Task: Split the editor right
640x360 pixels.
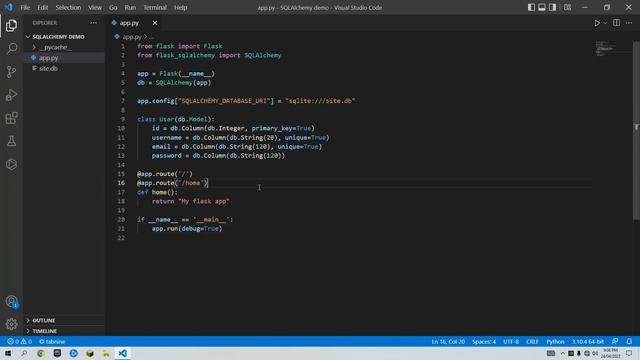Action: pos(616,23)
